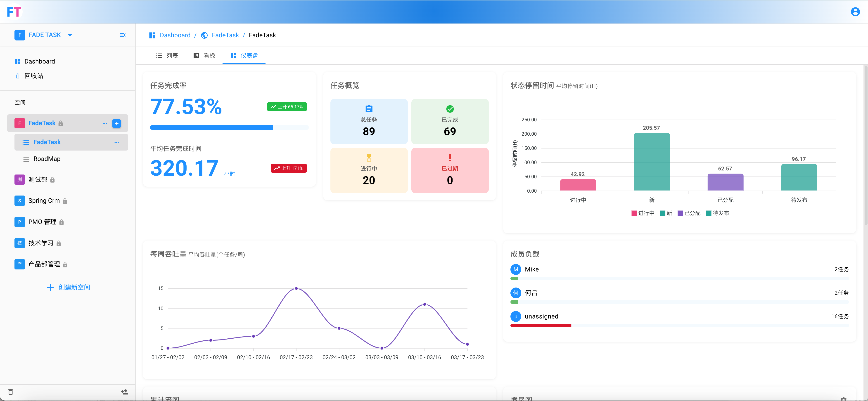Click the trash icon at sidebar bottom
This screenshot has width=868, height=401.
(x=11, y=392)
